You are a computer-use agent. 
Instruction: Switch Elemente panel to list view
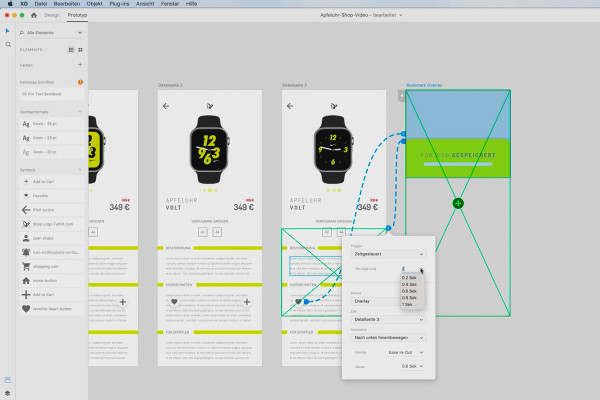[71, 50]
